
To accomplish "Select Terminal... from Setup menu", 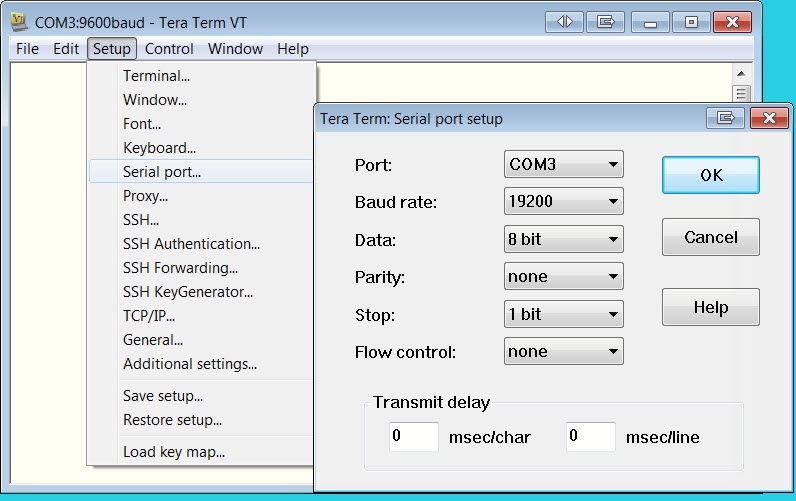I will [156, 76].
